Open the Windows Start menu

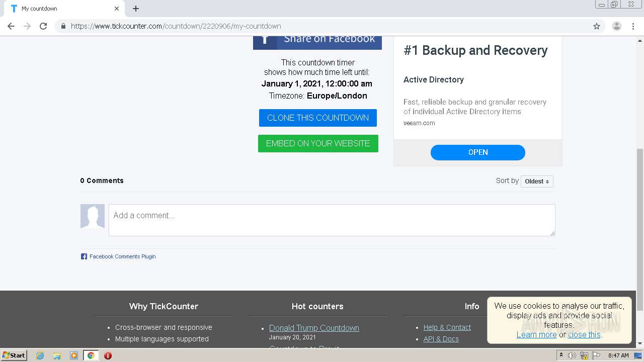pyautogui.click(x=14, y=355)
